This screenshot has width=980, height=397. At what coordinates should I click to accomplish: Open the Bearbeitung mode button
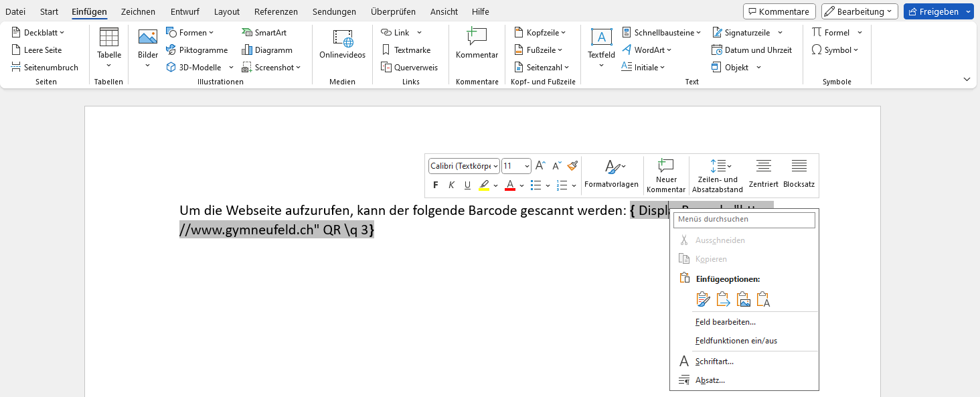click(x=860, y=11)
